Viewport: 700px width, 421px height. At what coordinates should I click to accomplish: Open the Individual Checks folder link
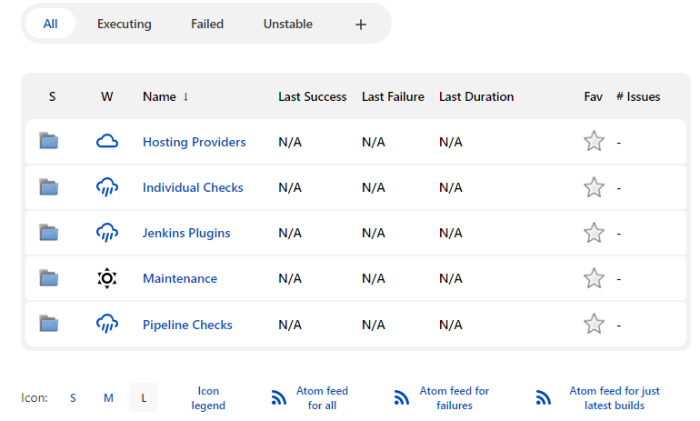click(x=193, y=187)
